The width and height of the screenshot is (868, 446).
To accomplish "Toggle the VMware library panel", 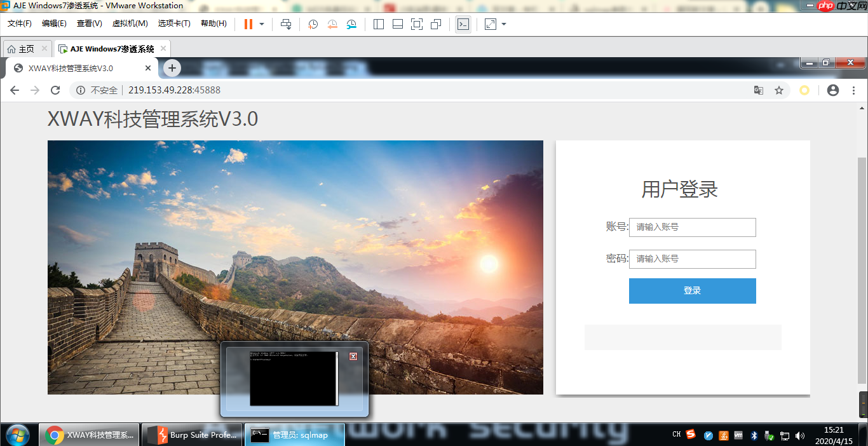I will 378,24.
